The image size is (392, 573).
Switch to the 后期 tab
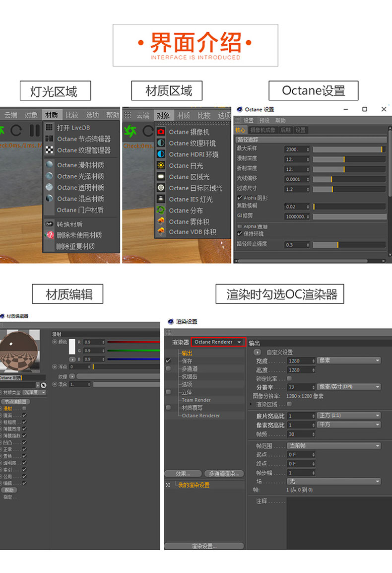pos(285,130)
